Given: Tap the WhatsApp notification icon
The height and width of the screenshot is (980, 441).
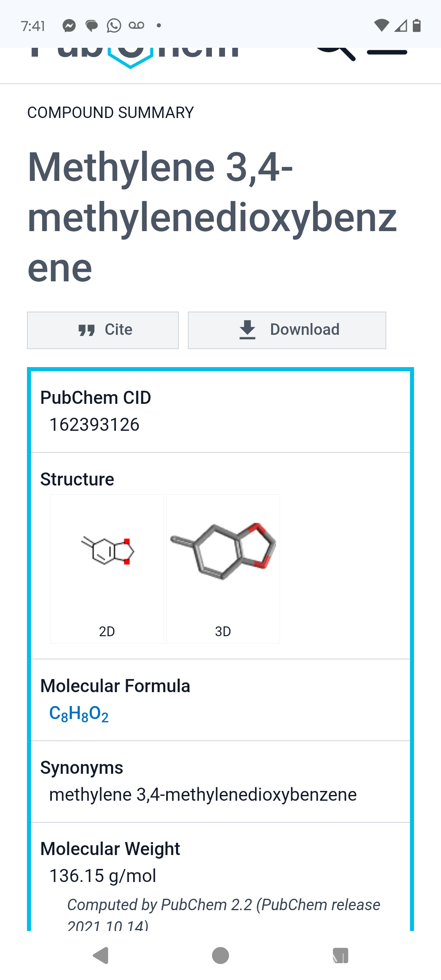Looking at the screenshot, I should [x=114, y=26].
